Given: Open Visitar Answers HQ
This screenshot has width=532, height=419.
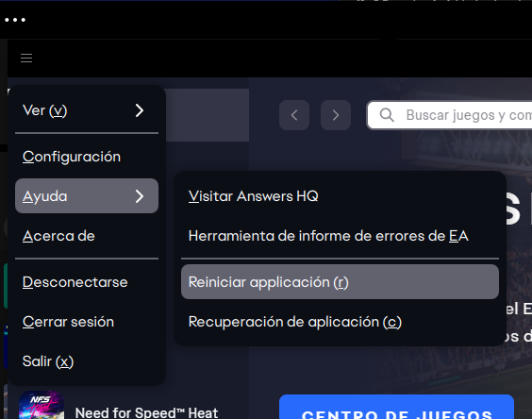Looking at the screenshot, I should pyautogui.click(x=340, y=196).
